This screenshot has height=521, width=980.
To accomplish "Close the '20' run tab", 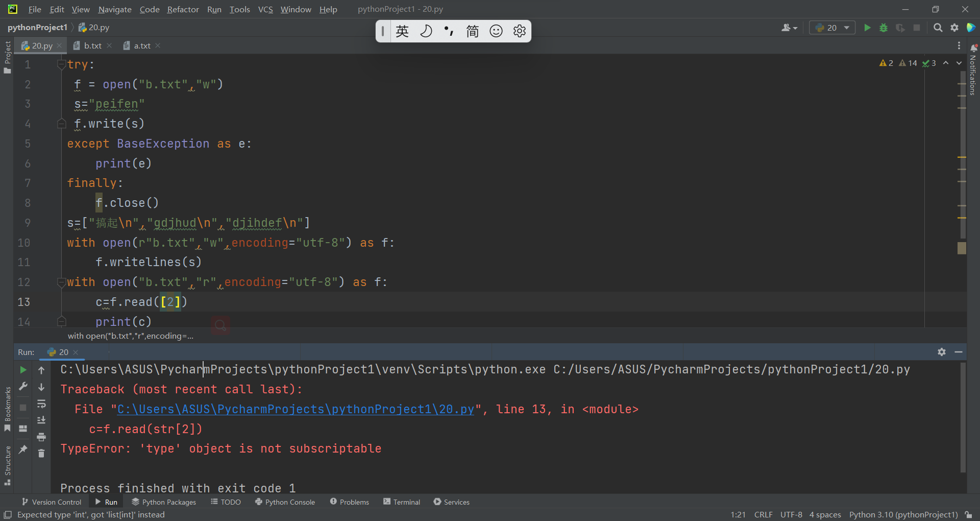I will 76,352.
